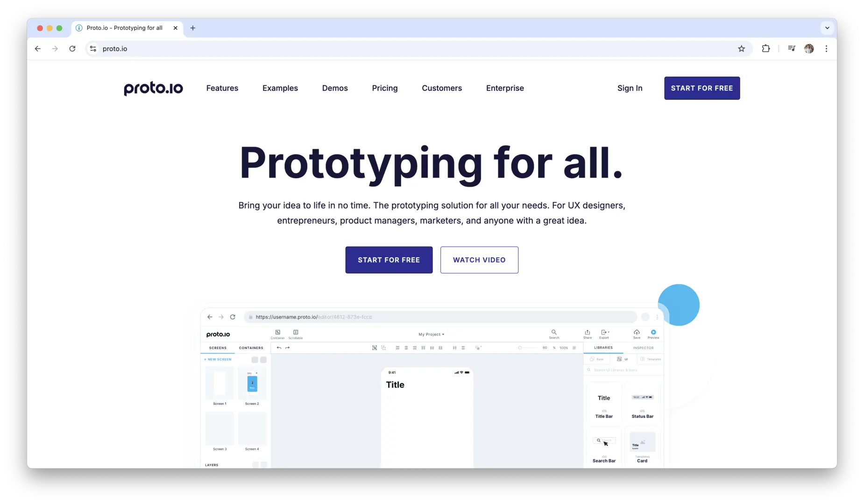Screen dimensions: 864x504
Task: Click the username.proto.io URL field in mockup
Action: click(x=440, y=317)
